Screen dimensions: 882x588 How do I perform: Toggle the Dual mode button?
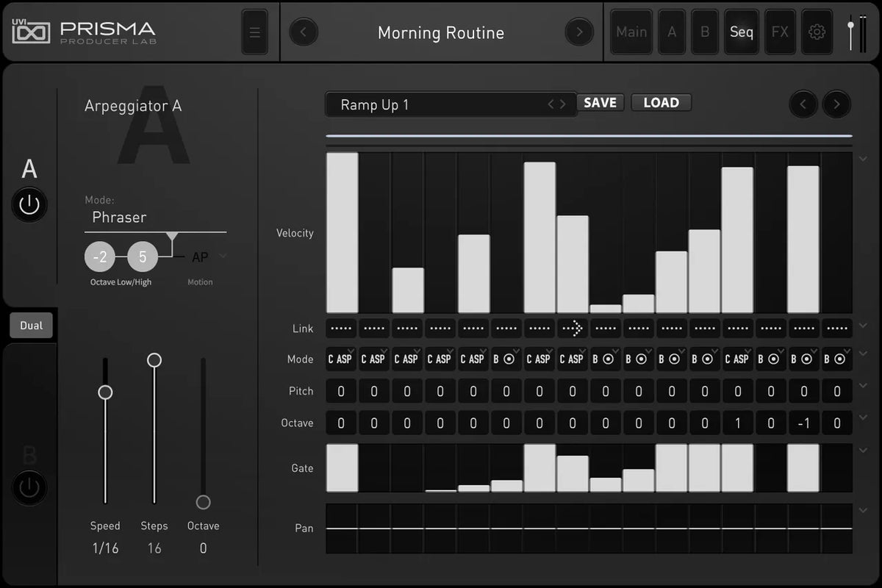tap(31, 326)
